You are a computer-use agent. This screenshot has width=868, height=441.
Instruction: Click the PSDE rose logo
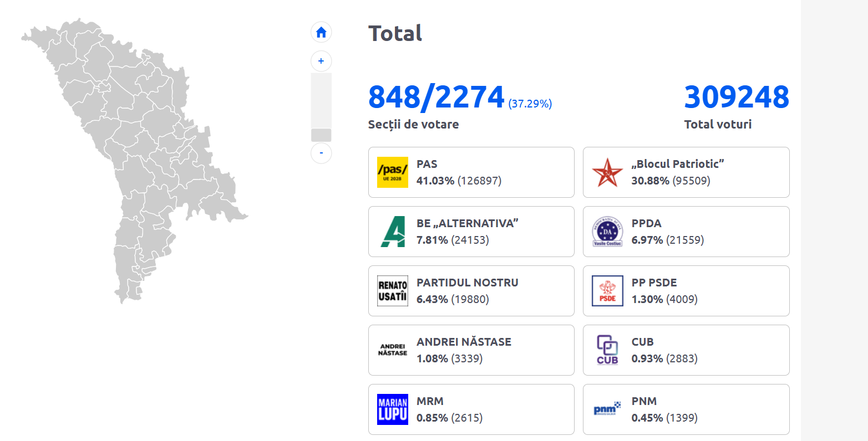click(x=607, y=291)
